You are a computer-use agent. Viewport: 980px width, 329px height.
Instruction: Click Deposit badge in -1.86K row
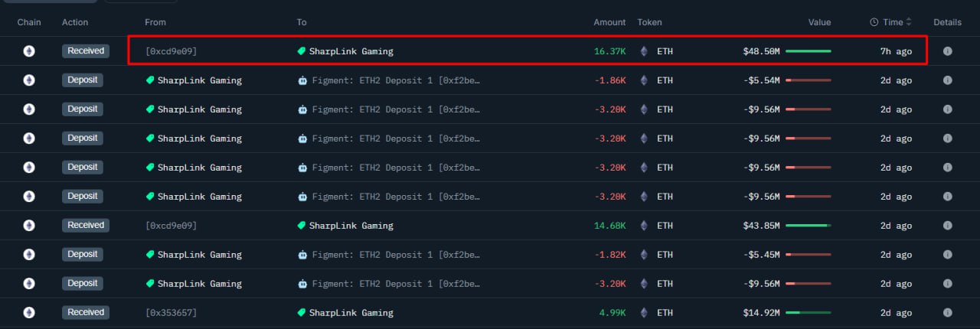[82, 80]
